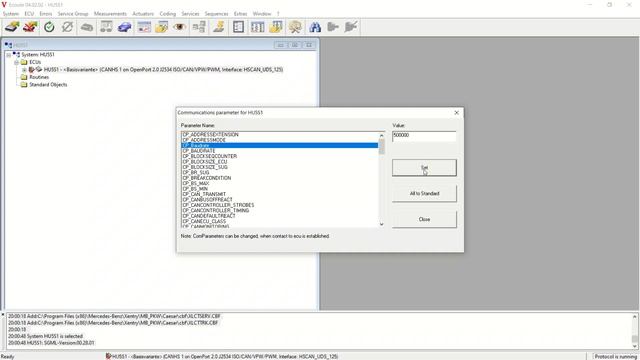Click the Standard Objects tree label

coord(48,84)
